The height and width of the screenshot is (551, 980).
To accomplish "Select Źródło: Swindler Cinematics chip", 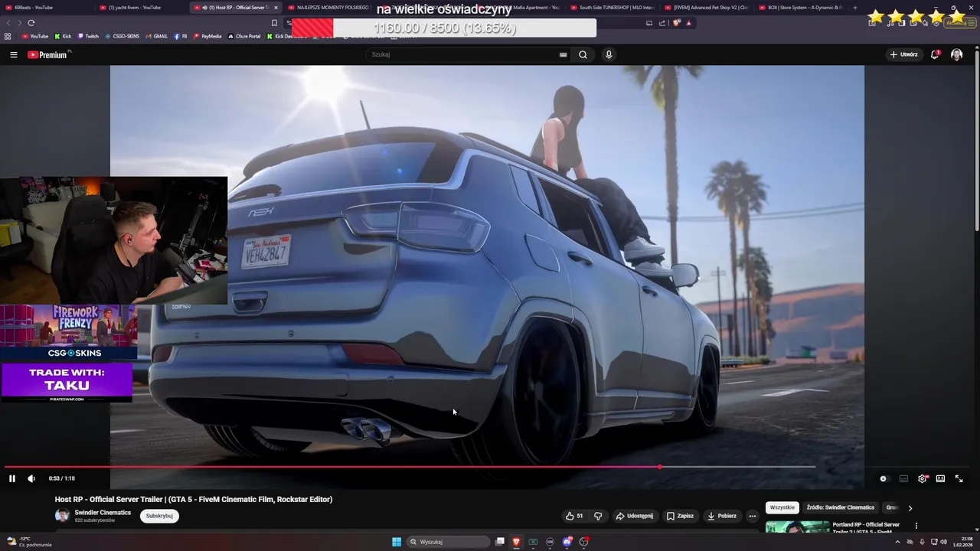I will (840, 507).
